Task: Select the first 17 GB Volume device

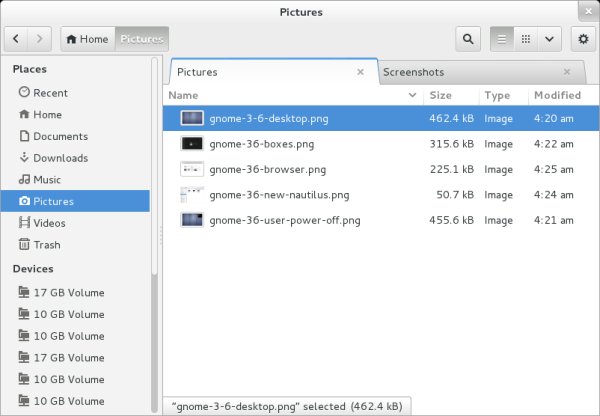Action: tap(70, 293)
